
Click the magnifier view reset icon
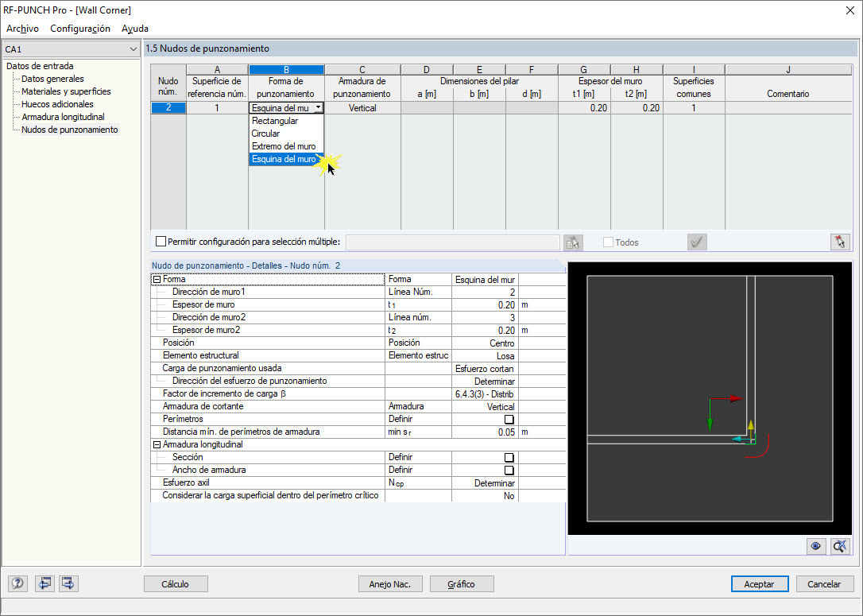coord(841,546)
